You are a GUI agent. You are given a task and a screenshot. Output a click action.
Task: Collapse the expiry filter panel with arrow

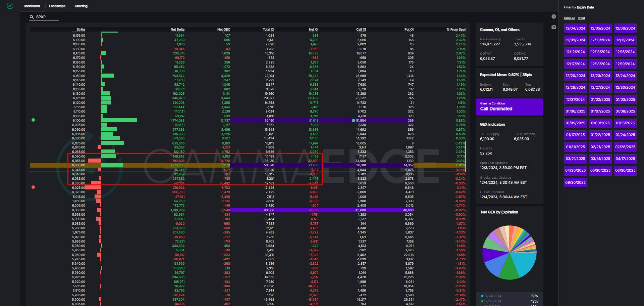click(554, 16)
